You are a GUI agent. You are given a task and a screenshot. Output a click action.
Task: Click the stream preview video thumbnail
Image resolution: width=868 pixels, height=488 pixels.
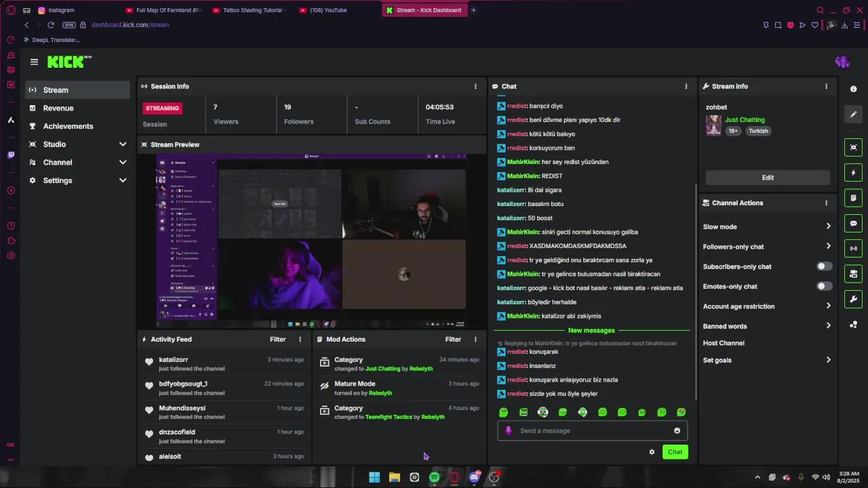pyautogui.click(x=311, y=241)
